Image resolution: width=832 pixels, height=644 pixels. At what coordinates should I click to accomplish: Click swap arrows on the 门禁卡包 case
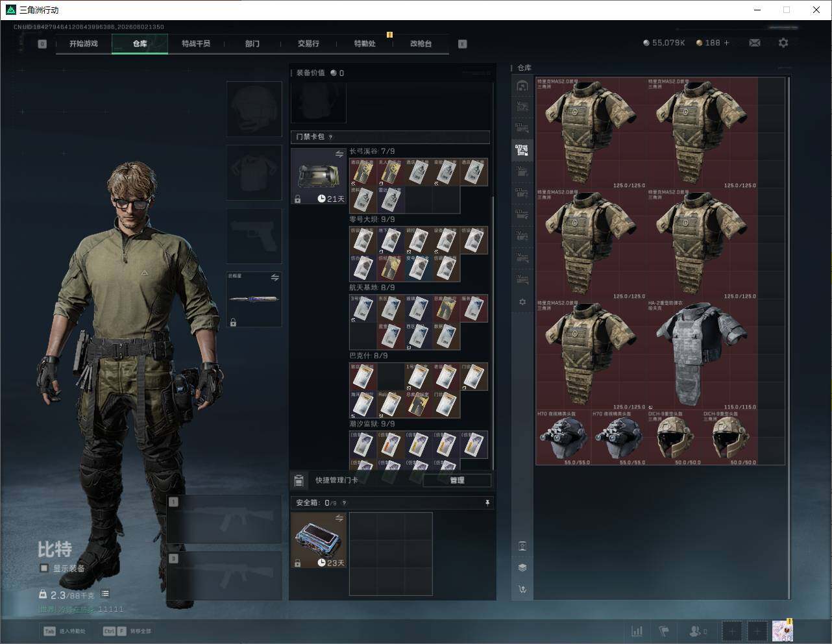339,154
